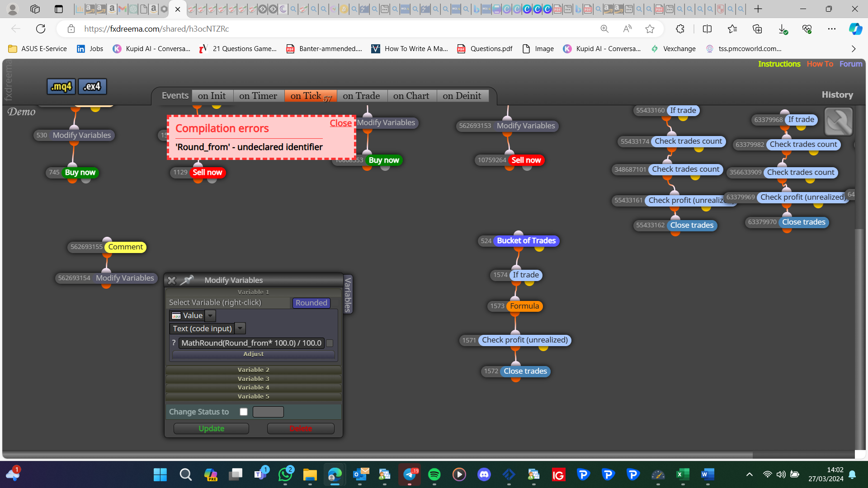The image size is (868, 488).
Task: Switch to the on Init event tab
Action: pyautogui.click(x=212, y=96)
